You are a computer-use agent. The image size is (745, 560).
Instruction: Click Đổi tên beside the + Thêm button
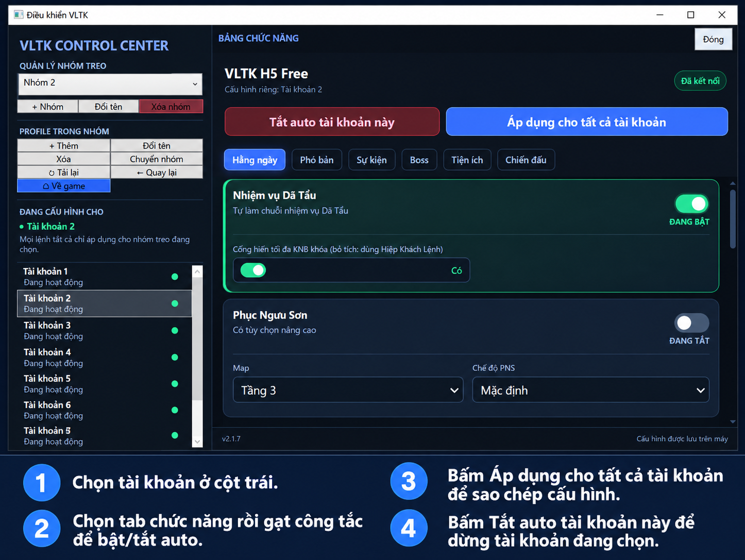[157, 146]
